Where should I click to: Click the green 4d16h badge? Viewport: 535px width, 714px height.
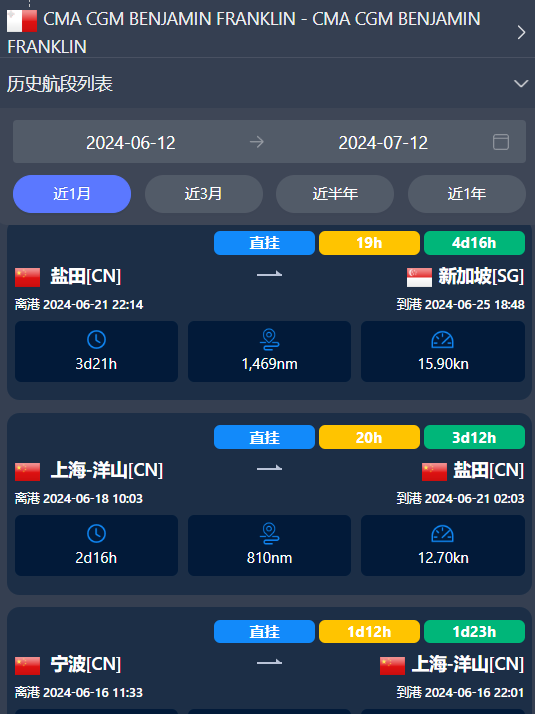(x=474, y=243)
